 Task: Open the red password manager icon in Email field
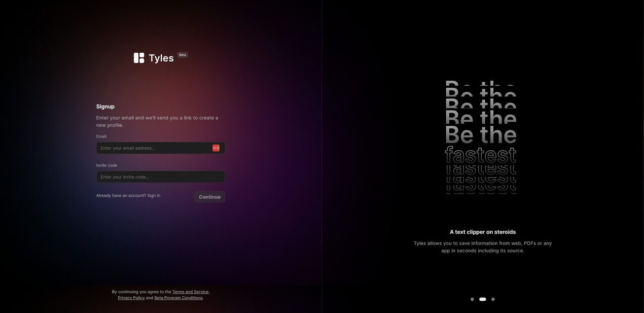pos(216,148)
